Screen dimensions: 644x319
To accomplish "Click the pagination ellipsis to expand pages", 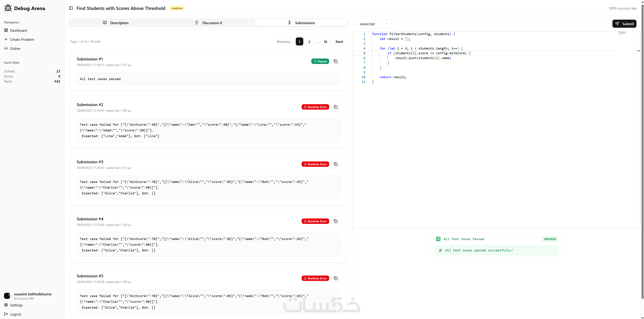I will pyautogui.click(x=318, y=42).
